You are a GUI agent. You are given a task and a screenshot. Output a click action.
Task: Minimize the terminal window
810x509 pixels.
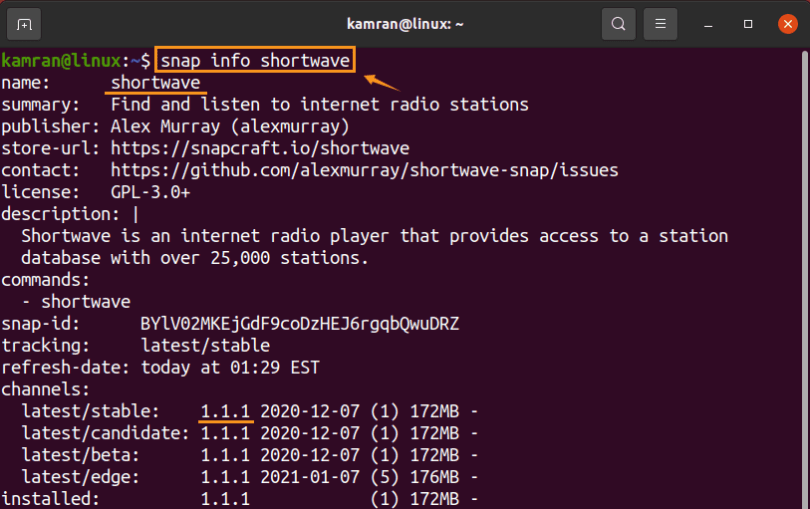(x=708, y=24)
